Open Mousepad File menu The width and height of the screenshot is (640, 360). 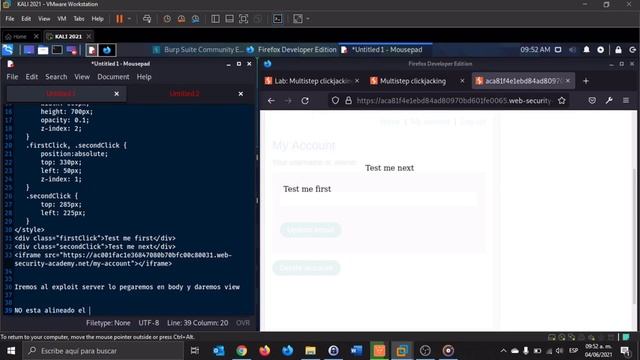coord(12,77)
